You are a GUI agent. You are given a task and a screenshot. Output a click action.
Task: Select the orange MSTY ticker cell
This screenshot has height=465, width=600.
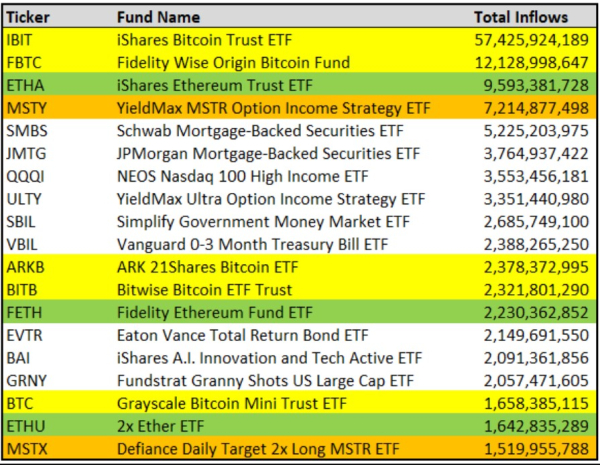(x=26, y=107)
